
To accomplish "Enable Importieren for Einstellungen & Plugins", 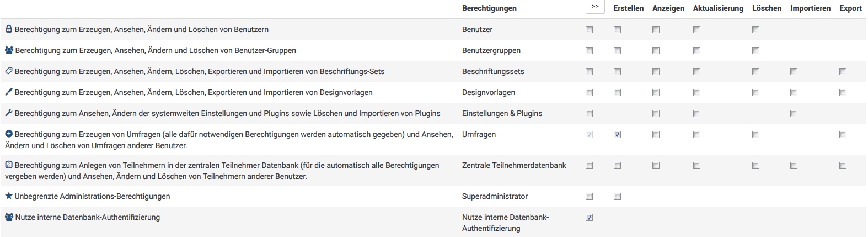I will tap(794, 114).
